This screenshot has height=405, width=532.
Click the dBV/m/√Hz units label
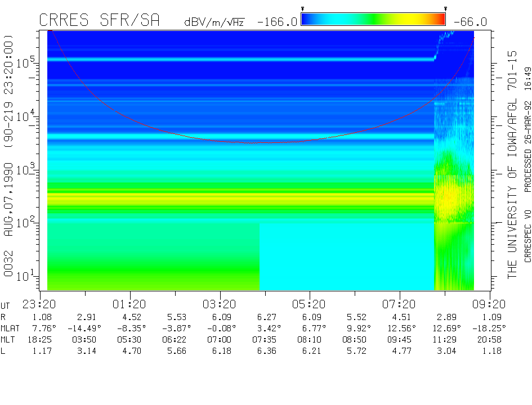click(x=214, y=22)
